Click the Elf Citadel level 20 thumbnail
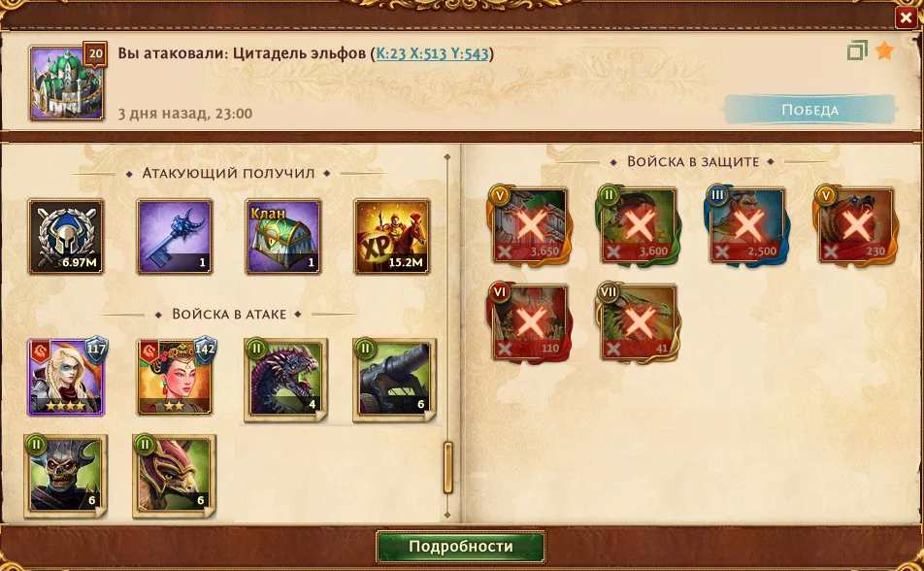Screen dimensions: 924x571 (x=67, y=82)
